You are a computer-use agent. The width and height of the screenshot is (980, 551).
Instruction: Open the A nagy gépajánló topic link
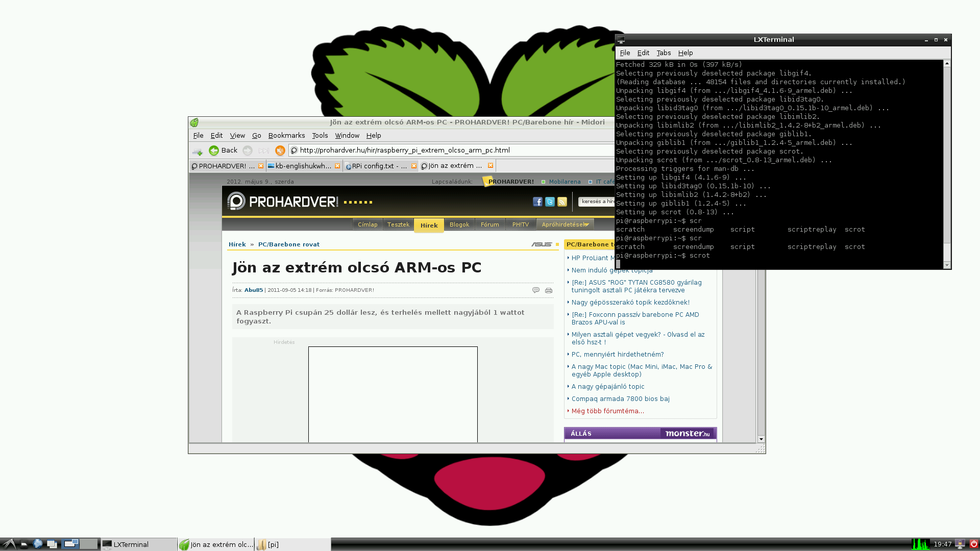(608, 387)
